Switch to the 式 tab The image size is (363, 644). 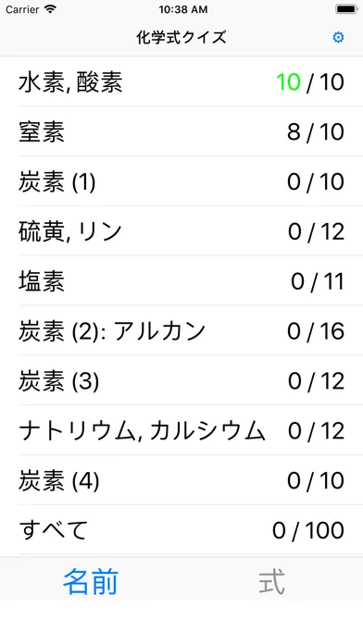coord(271,582)
